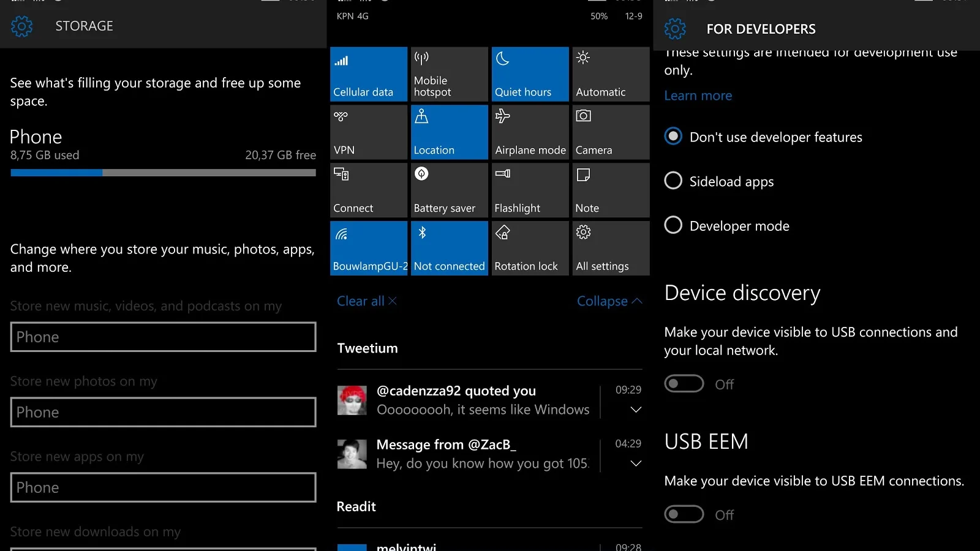
Task: Expand the @ZacB_ message notification chevron
Action: point(636,463)
